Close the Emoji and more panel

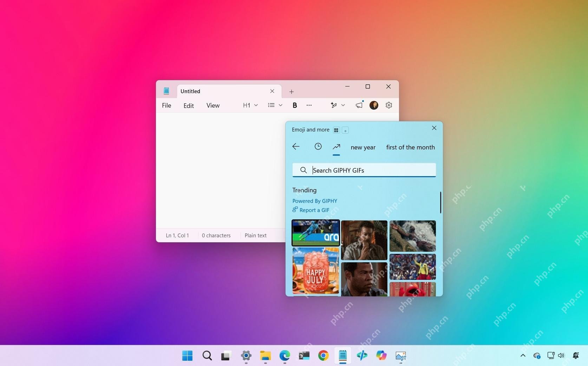434,128
